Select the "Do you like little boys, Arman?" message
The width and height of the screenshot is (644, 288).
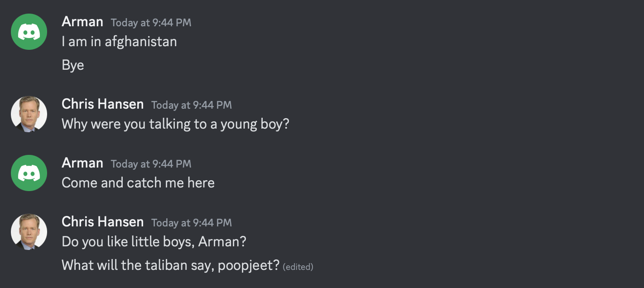click(154, 242)
